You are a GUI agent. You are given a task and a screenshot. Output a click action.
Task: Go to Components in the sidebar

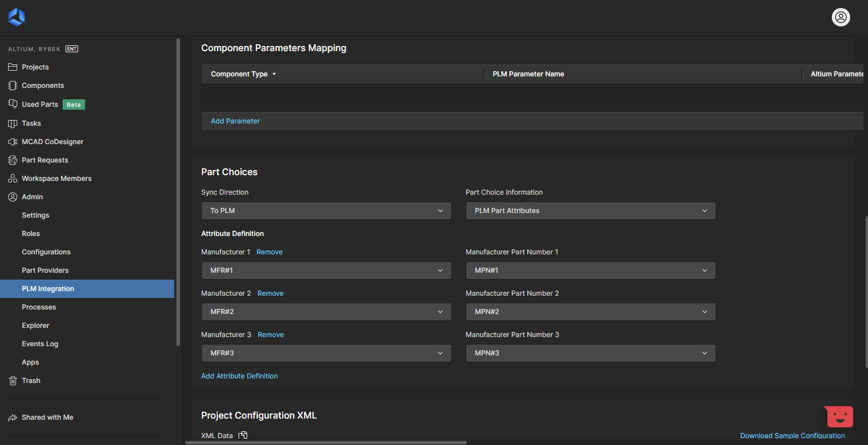(43, 86)
